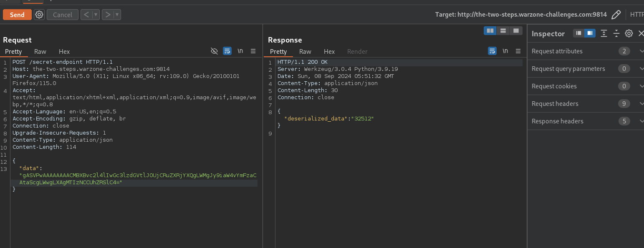Click the Accept-Encoding header line
The height and width of the screenshot is (248, 644).
69,119
